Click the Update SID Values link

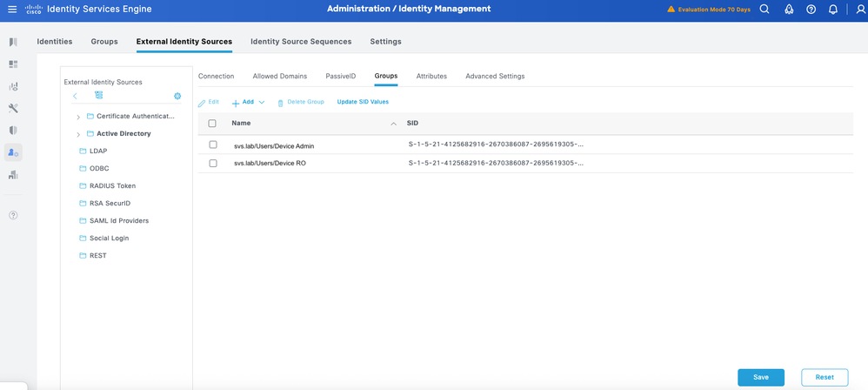pos(363,102)
